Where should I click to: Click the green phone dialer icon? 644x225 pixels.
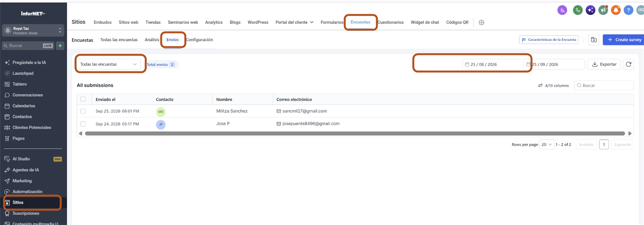coord(577,10)
